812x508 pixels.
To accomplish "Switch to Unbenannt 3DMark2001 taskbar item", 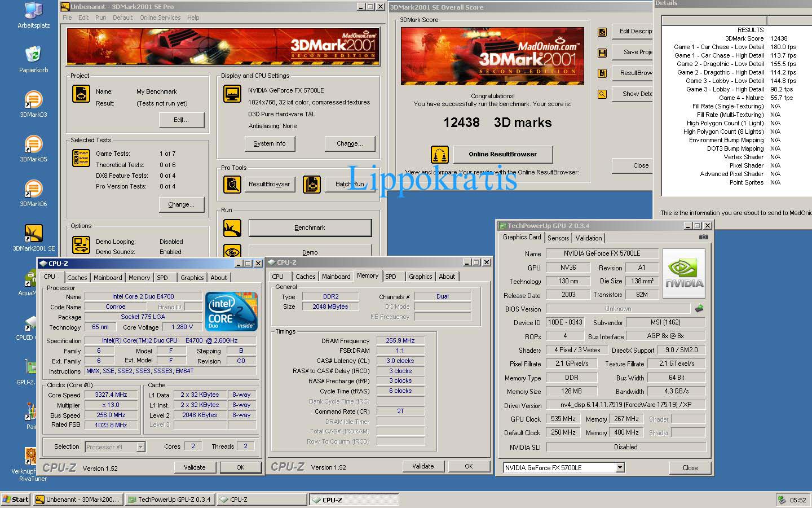I will coord(78,500).
